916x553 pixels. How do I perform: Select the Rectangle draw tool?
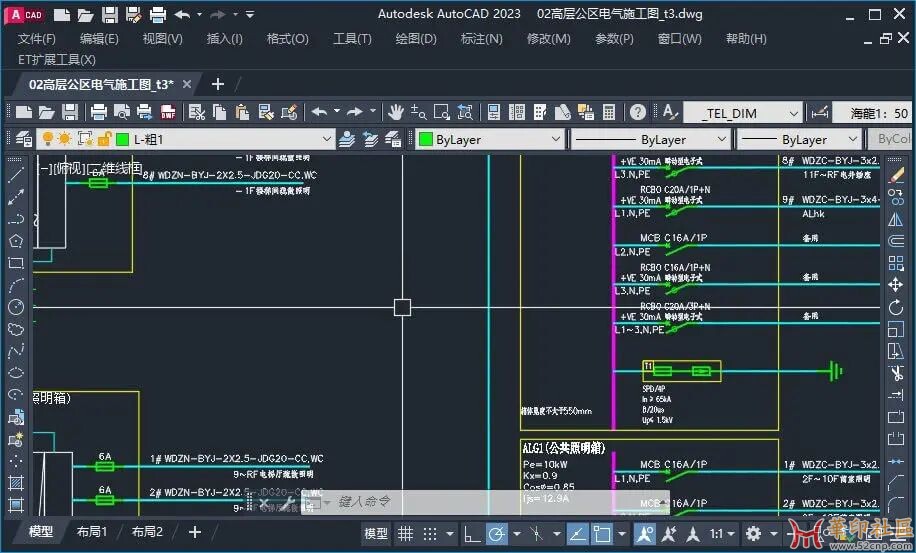tap(16, 263)
